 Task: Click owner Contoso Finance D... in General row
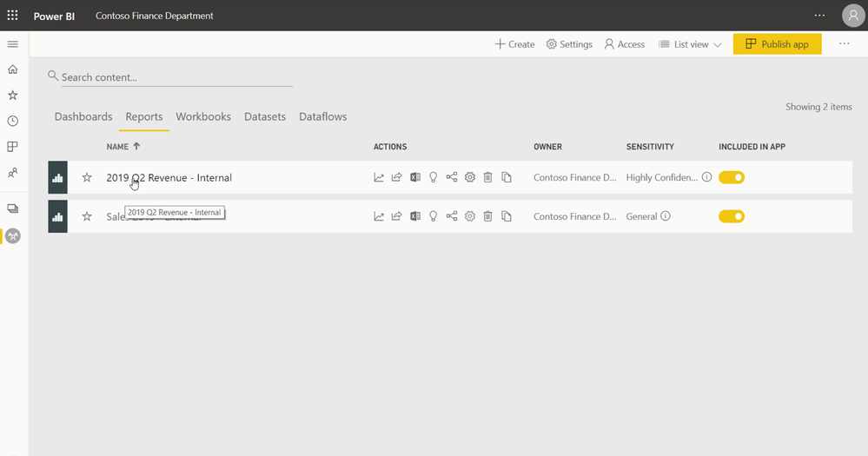pyautogui.click(x=574, y=216)
